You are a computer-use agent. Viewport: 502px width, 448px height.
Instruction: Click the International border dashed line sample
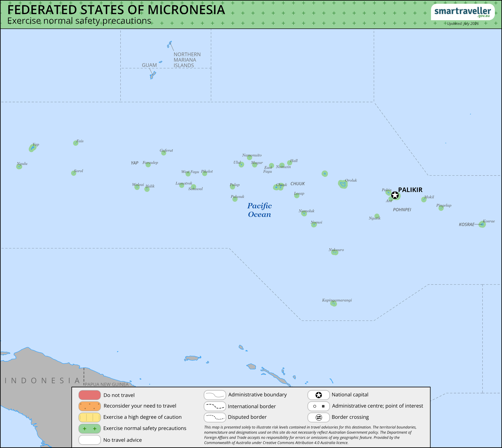215,406
